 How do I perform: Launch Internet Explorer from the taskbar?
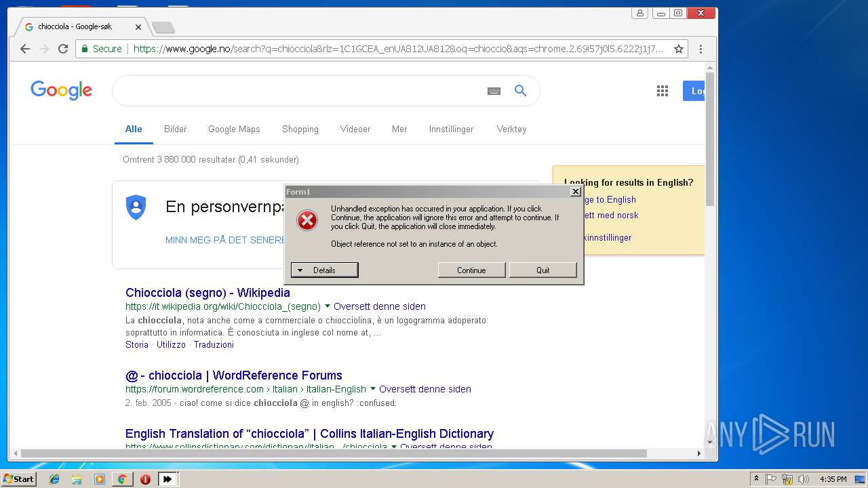(x=54, y=479)
